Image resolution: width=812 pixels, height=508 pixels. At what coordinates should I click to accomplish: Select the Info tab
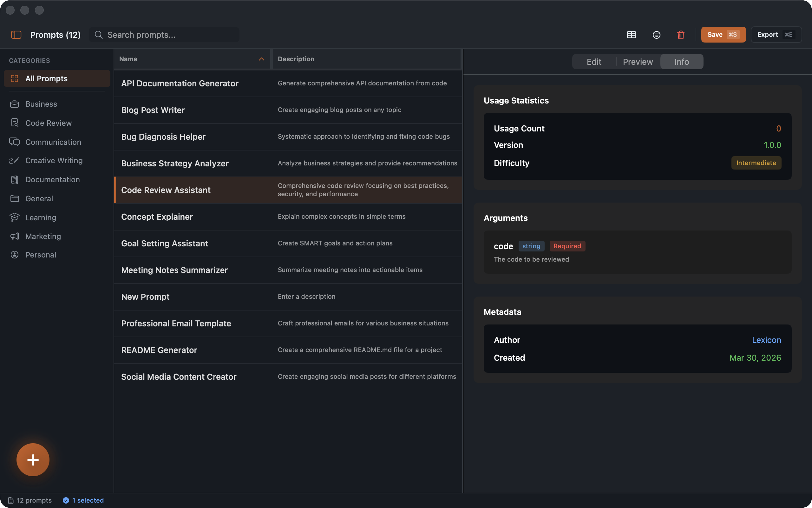pyautogui.click(x=681, y=62)
